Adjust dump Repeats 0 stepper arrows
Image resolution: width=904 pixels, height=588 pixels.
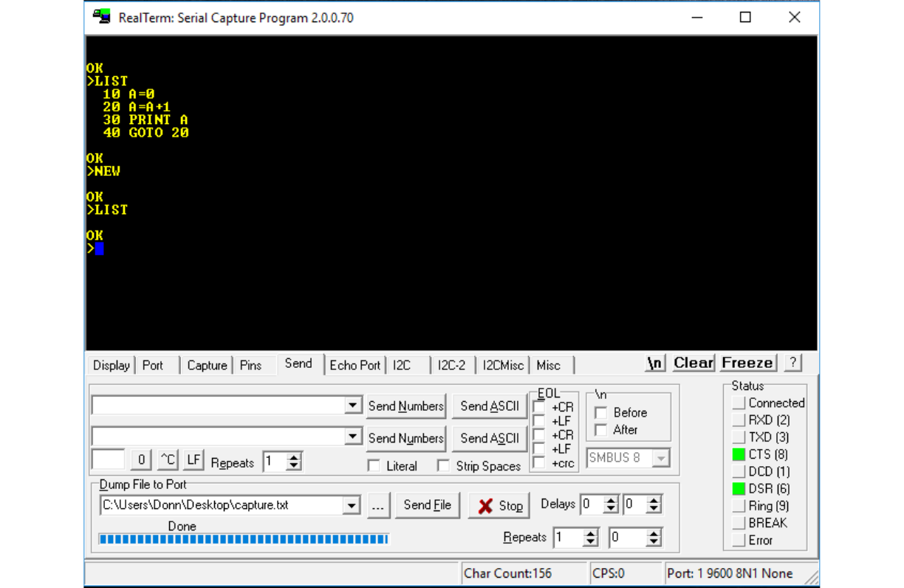(654, 538)
